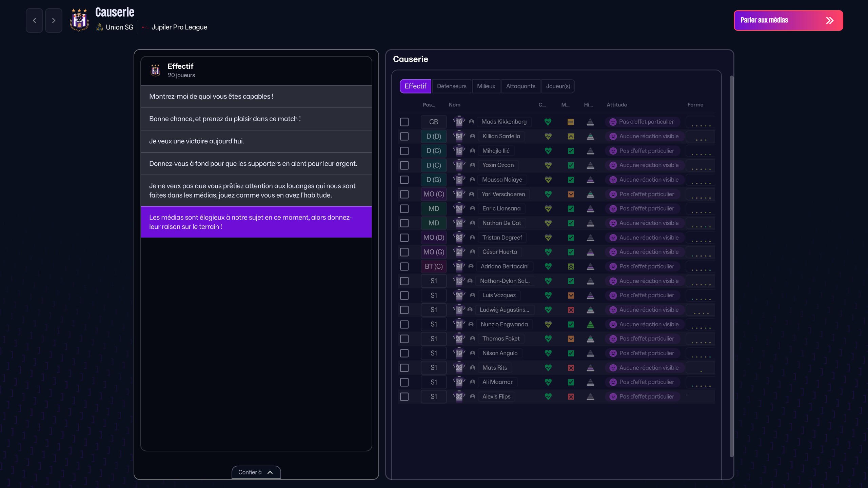Click the green pyramid hierarchy icon for Nunzio Engwanda
The image size is (868, 488).
coord(590,324)
